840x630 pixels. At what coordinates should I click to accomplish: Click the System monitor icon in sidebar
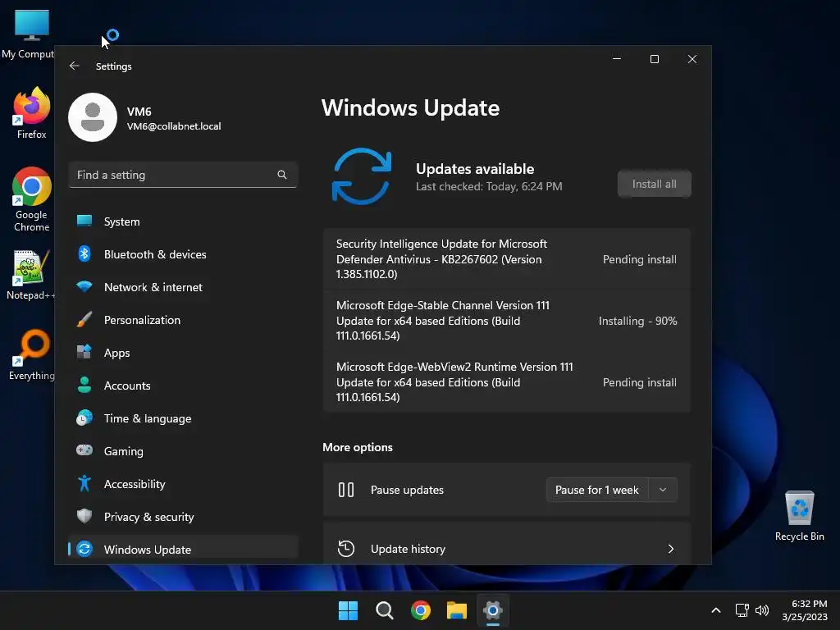[84, 221]
